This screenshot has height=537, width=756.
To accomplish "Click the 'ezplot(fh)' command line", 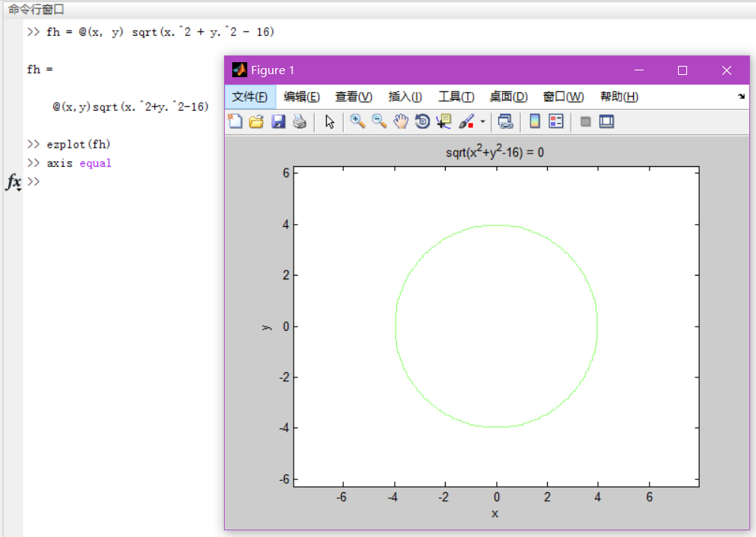I will pos(79,144).
